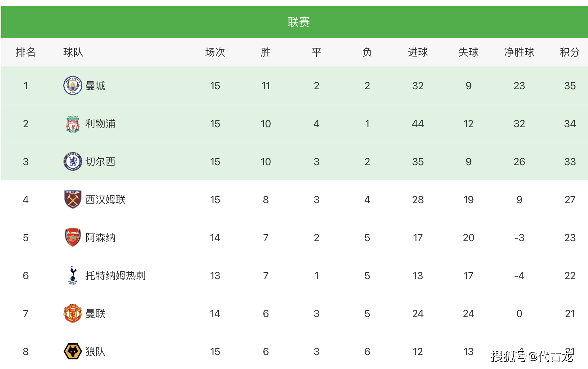Click the West Ham United crest
588x369 pixels.
tap(73, 199)
